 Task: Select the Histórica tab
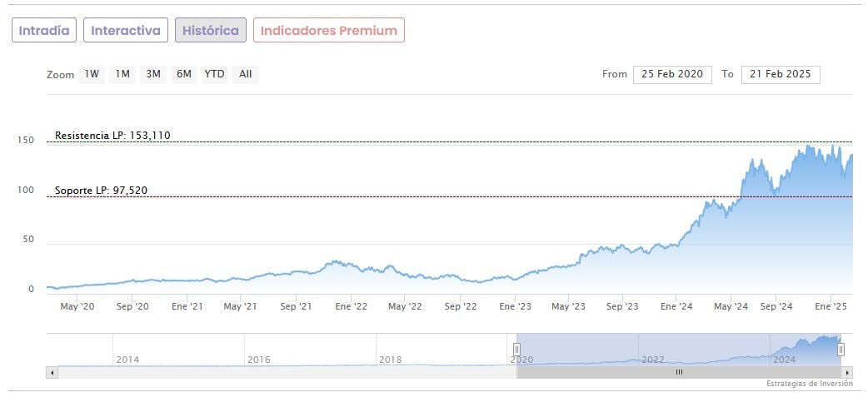click(x=210, y=31)
